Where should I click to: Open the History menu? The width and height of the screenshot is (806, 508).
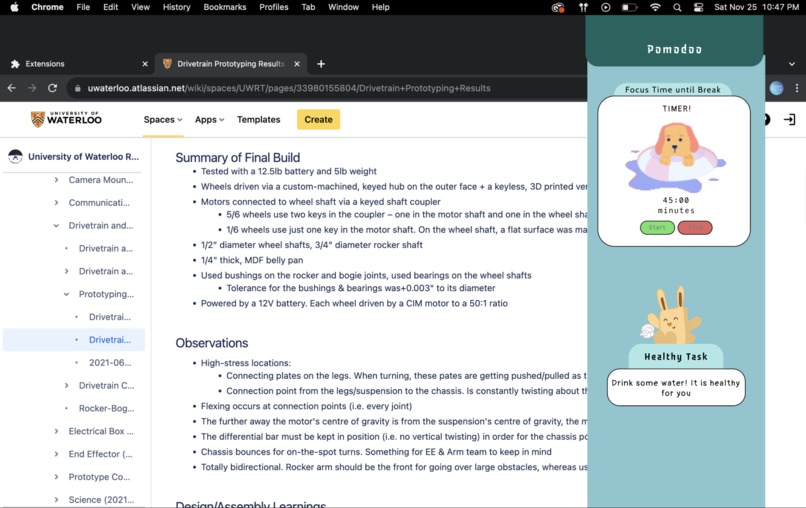pyautogui.click(x=176, y=7)
